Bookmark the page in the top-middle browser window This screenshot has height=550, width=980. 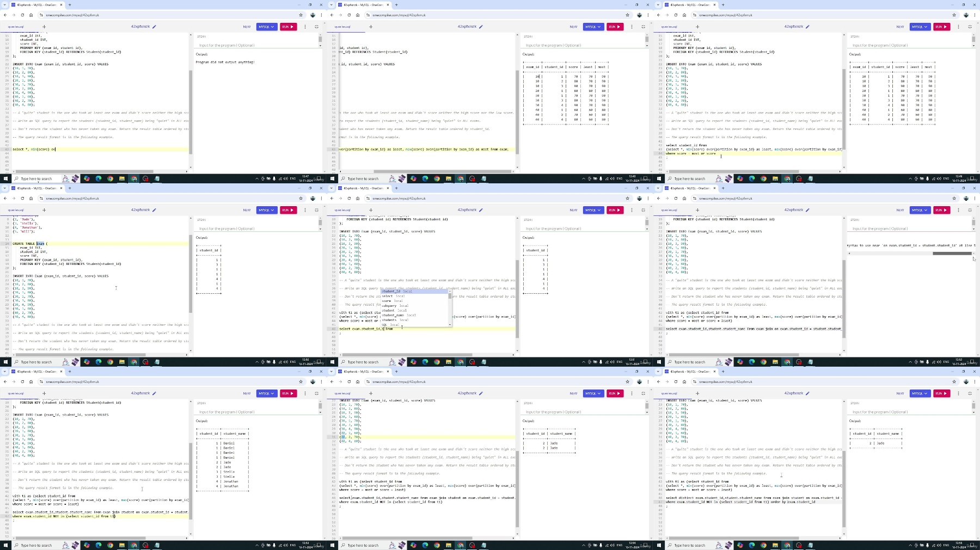click(627, 15)
